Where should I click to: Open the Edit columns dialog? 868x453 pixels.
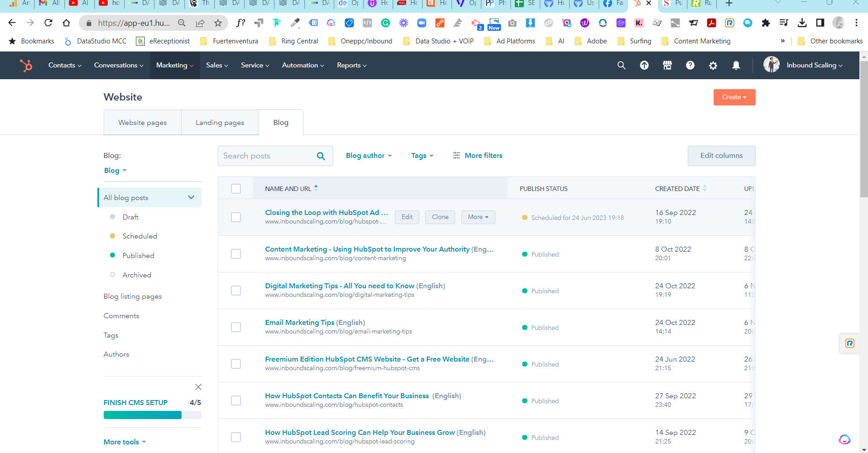721,155
